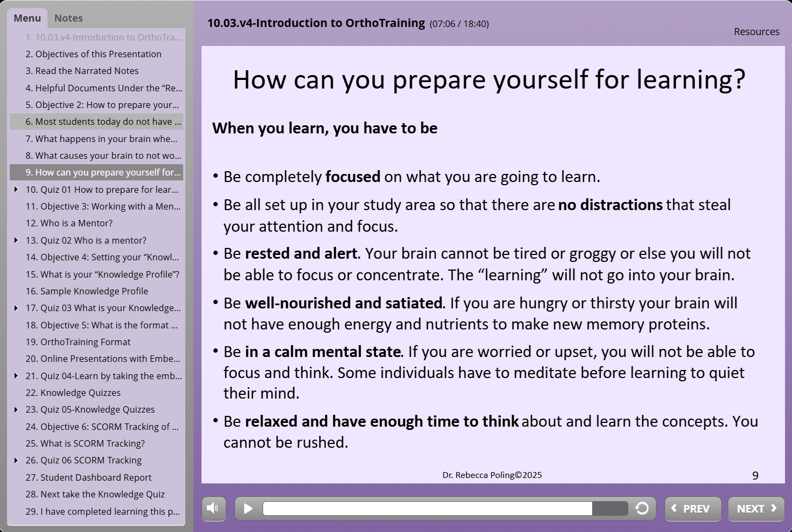This screenshot has height=532, width=792.
Task: Open slide 12 Who is a Mentor?
Action: (76, 223)
